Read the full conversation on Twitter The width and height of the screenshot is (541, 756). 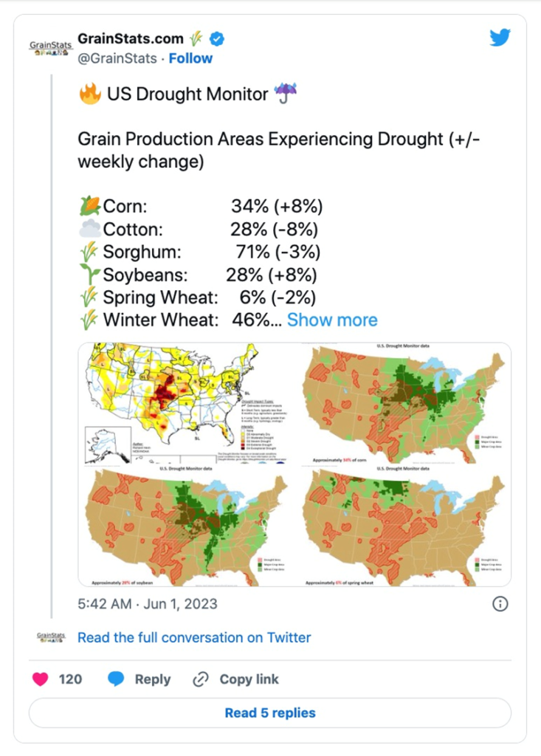pyautogui.click(x=194, y=637)
